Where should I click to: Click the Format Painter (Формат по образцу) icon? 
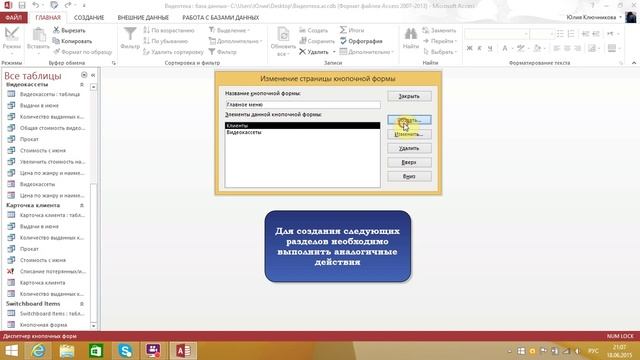point(56,52)
